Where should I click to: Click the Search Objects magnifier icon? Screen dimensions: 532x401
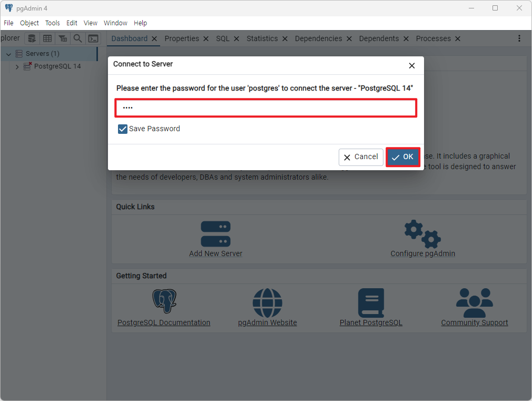(x=78, y=38)
